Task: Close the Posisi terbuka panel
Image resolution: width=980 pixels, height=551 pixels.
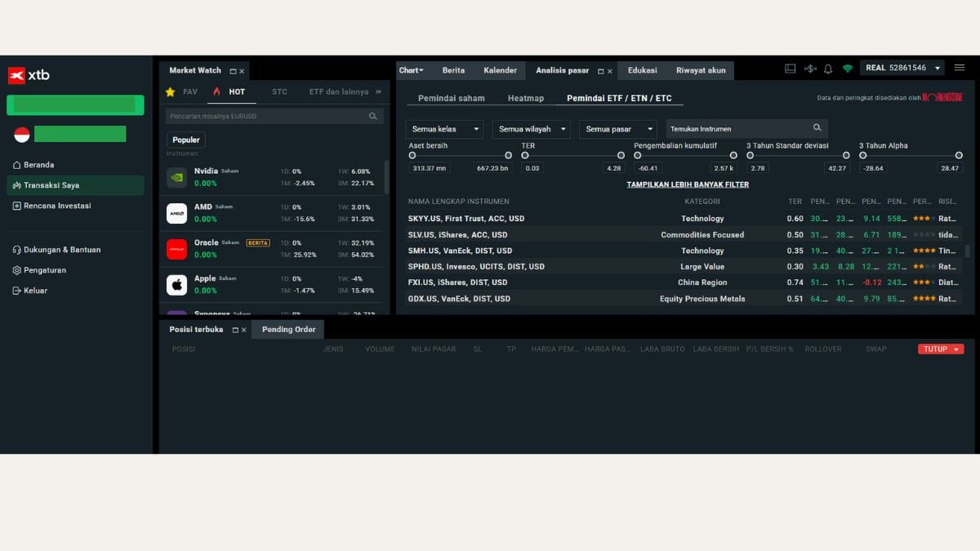Action: point(243,330)
